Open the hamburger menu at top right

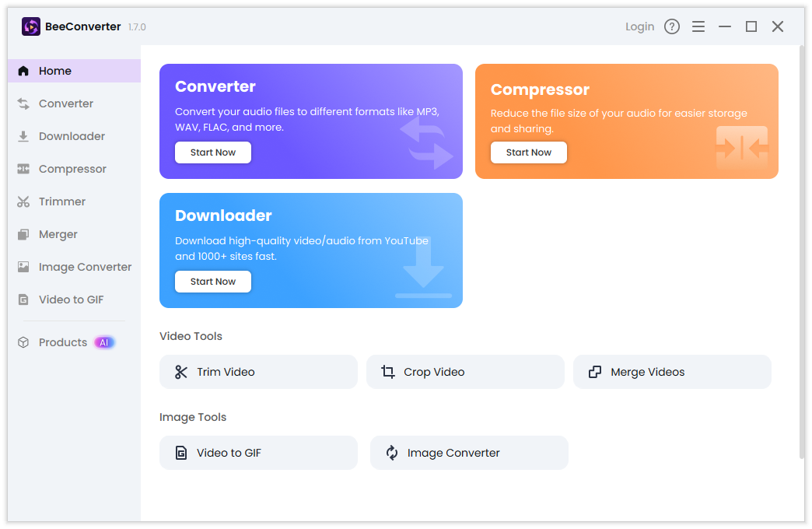pos(698,26)
